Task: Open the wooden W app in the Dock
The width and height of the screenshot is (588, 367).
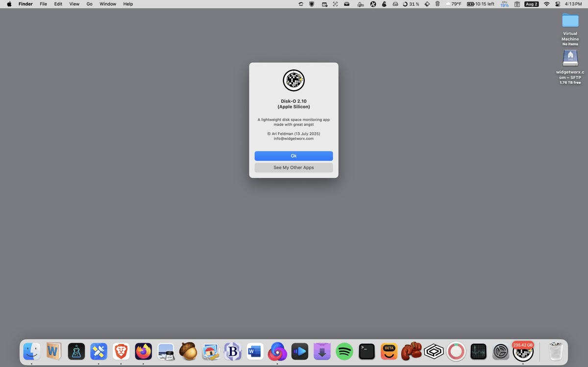Action: pos(54,351)
